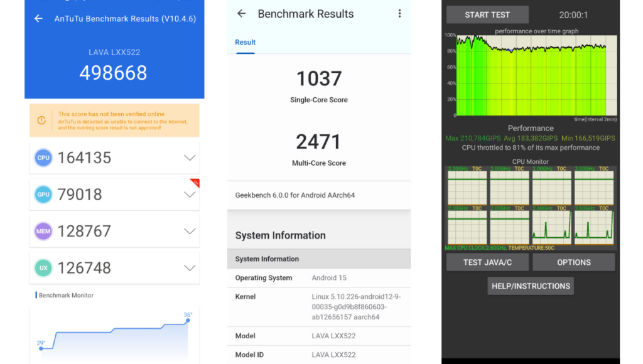Go back from AnTuTu Benchmark Results
This screenshot has width=643, height=364.
(38, 18)
